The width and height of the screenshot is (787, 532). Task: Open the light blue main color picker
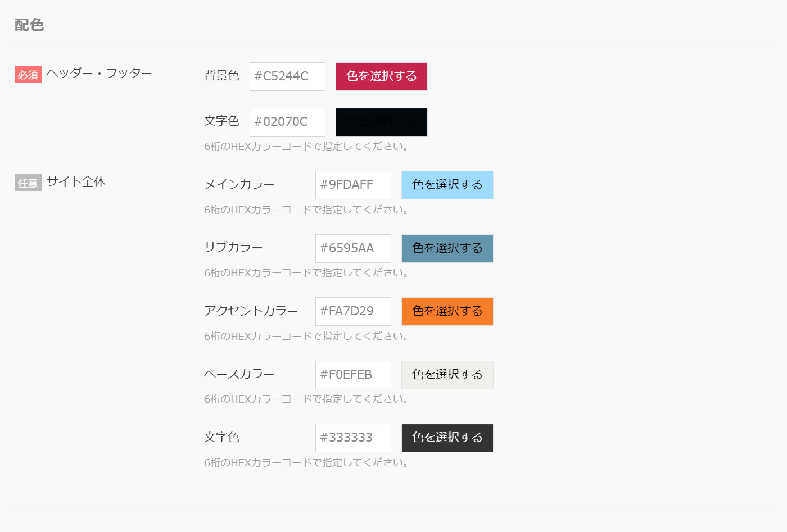coord(447,185)
